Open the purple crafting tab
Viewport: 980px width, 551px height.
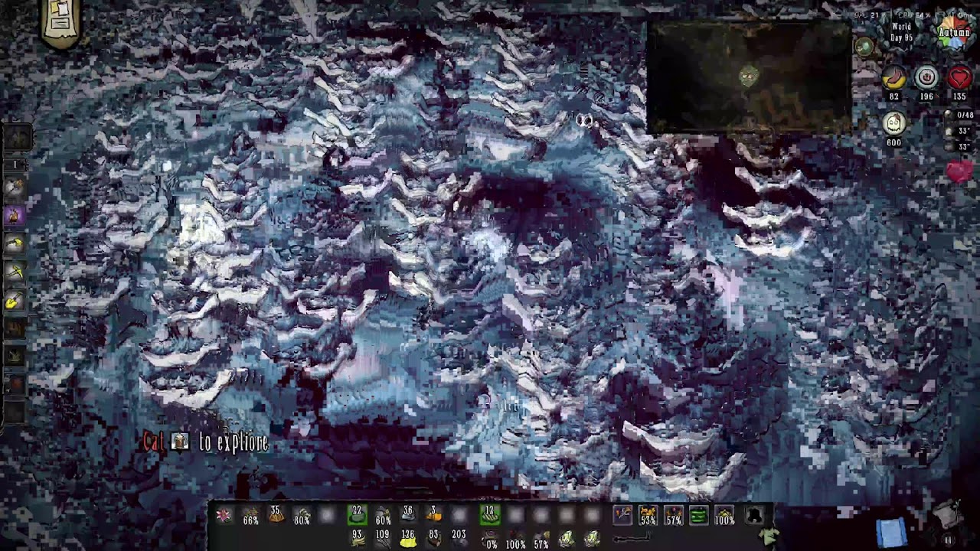tap(14, 217)
